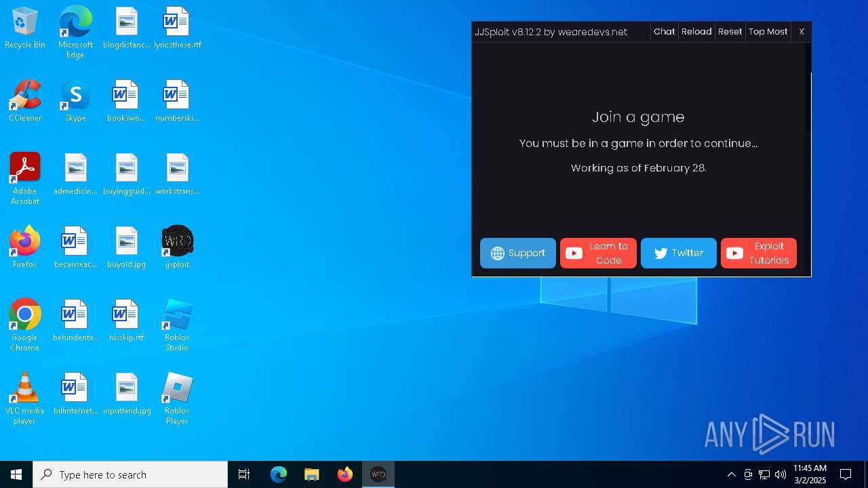Image resolution: width=868 pixels, height=488 pixels.
Task: Open the Chat menu in JJSploit
Action: click(x=664, y=32)
